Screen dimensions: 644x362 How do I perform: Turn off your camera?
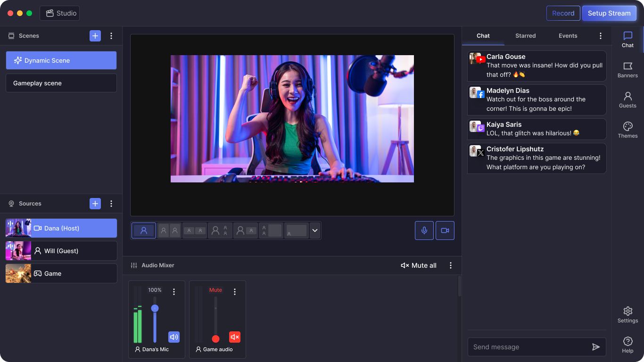[x=445, y=230]
